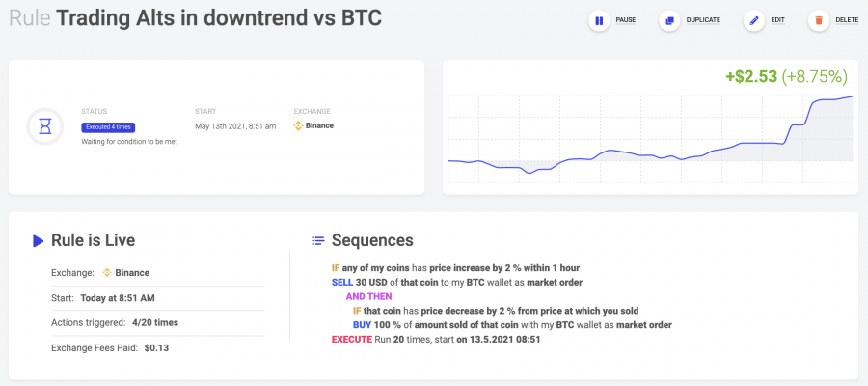Click the PAUSE text label
The height and width of the screenshot is (386, 868).
[x=626, y=20]
